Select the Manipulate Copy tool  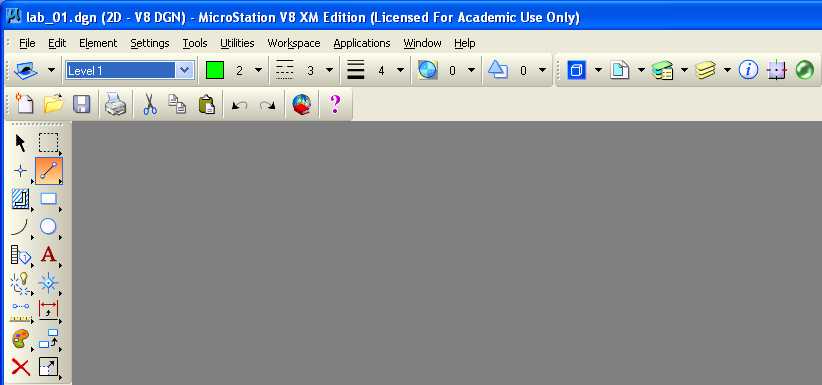point(49,339)
